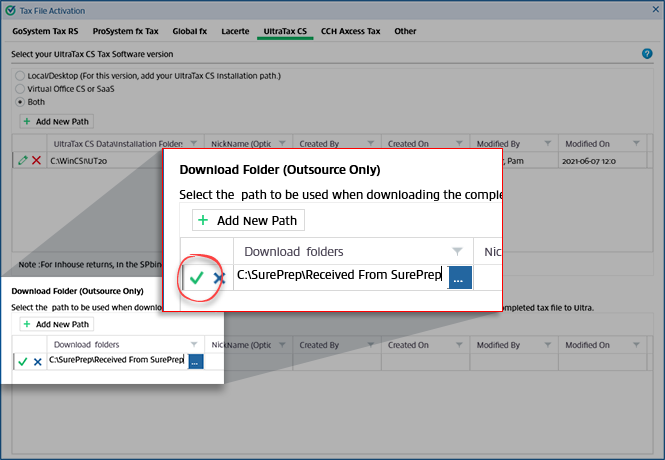Click small ellipsis browse button in lower panel

195,361
